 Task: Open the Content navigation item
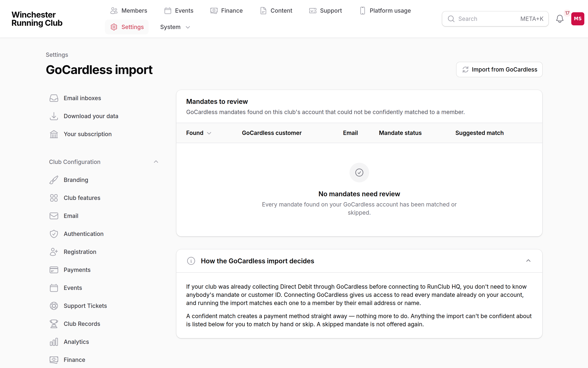tap(276, 11)
